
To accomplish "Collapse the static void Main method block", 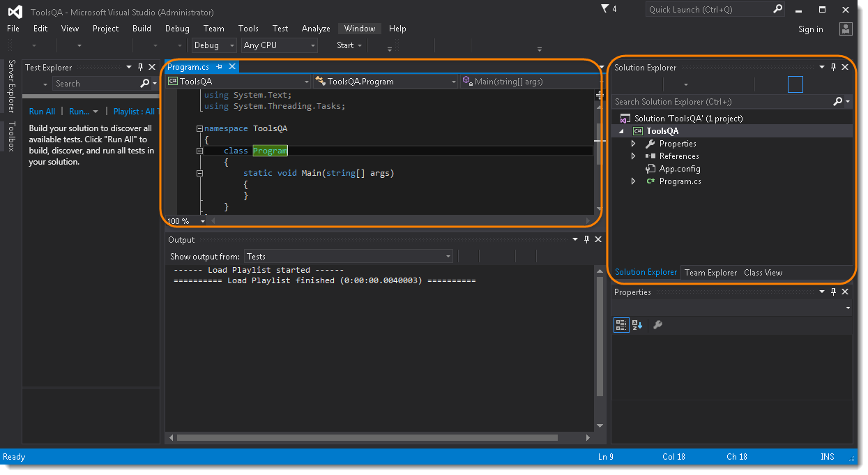I will [199, 173].
